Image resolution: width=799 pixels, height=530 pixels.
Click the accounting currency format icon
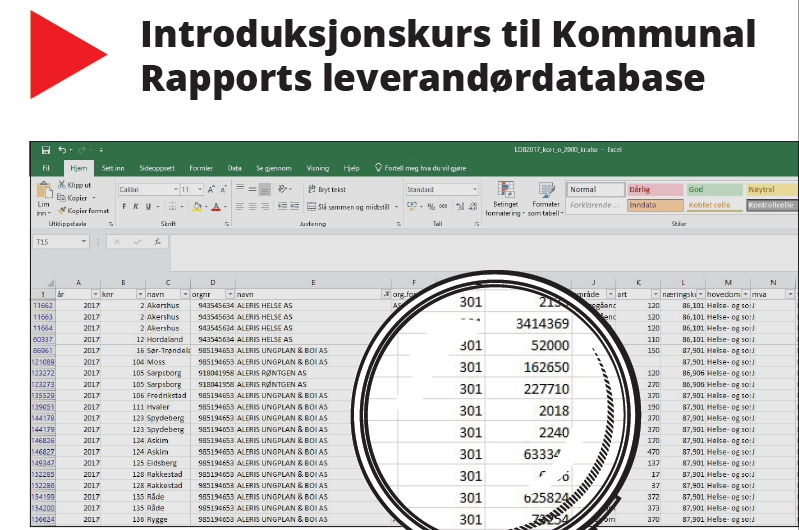pos(412,206)
